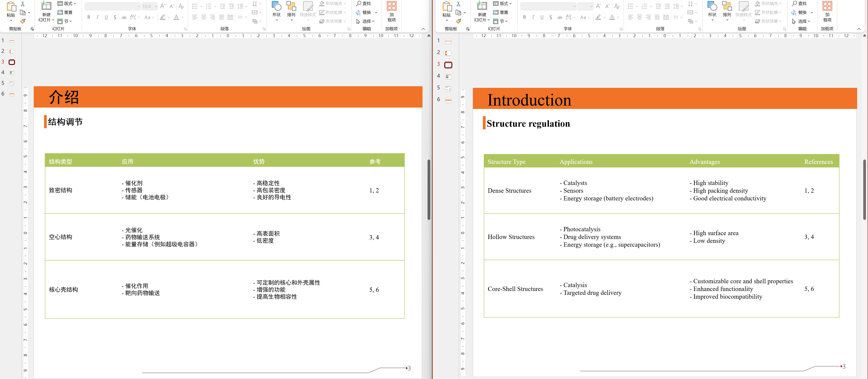Toggle Italic in the English slide window
This screenshot has width=868, height=379.
(533, 17)
